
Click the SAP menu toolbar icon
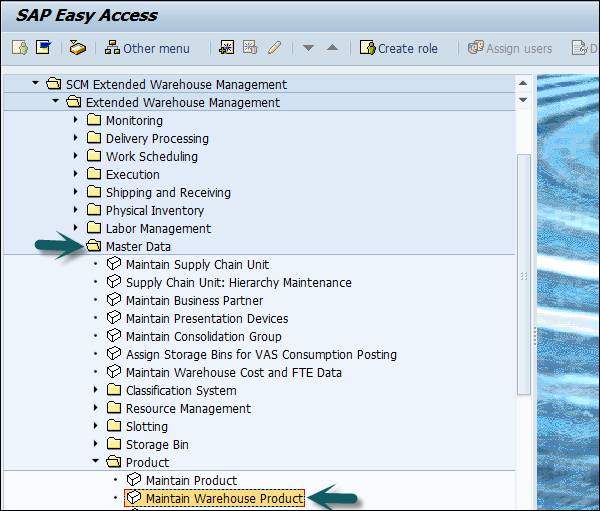[43, 48]
